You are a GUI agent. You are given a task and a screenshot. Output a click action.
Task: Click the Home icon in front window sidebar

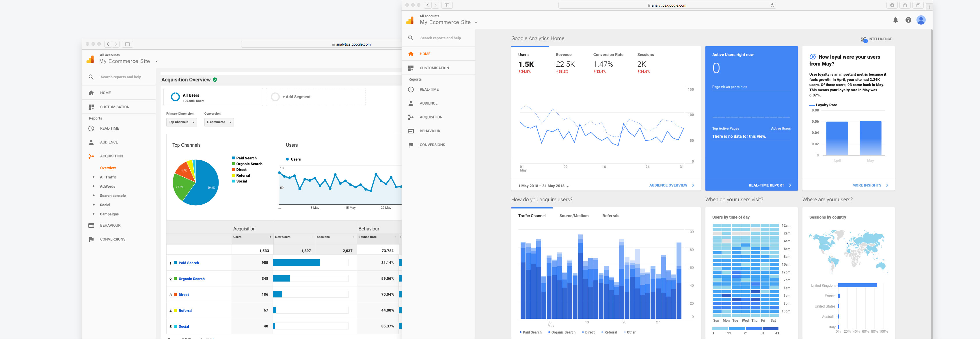coord(411,54)
